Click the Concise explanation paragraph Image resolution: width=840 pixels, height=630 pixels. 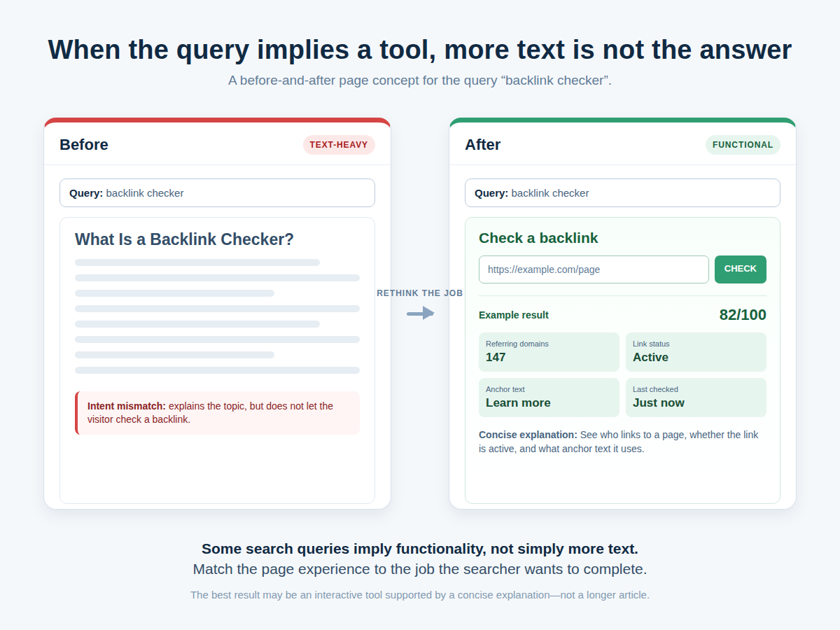(x=619, y=442)
